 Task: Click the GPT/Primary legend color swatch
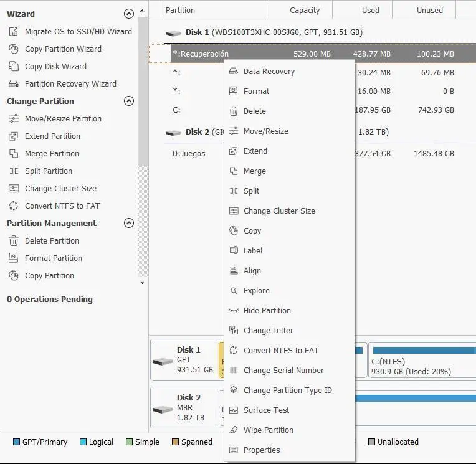(x=16, y=442)
